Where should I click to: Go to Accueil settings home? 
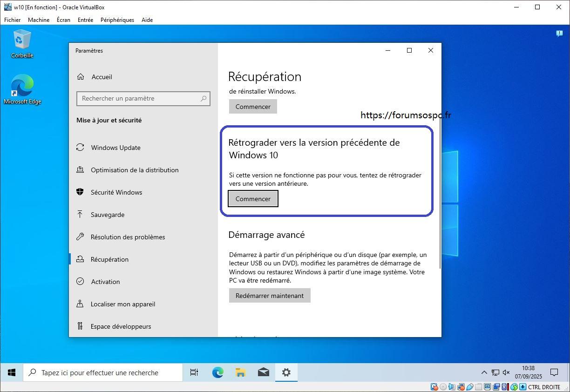[x=143, y=77]
